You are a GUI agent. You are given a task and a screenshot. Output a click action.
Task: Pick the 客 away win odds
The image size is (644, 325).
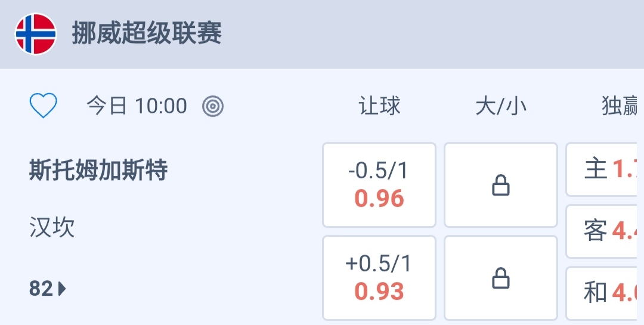pos(606,231)
